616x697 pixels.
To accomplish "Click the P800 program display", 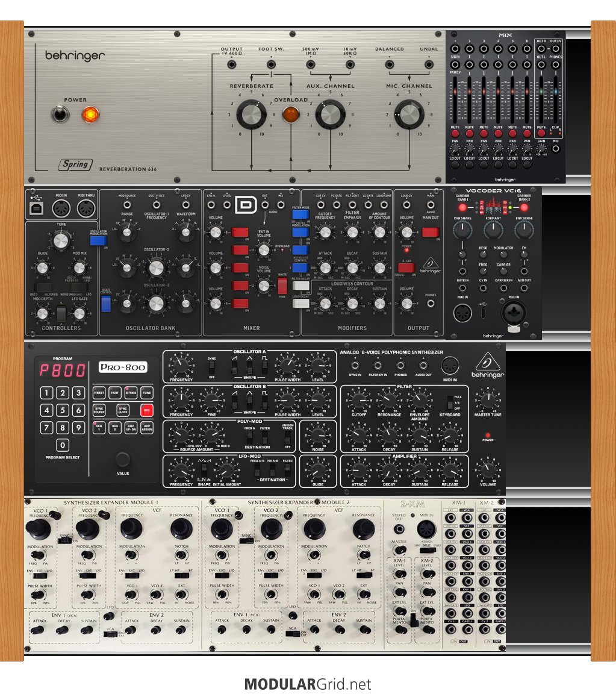I will tap(62, 370).
